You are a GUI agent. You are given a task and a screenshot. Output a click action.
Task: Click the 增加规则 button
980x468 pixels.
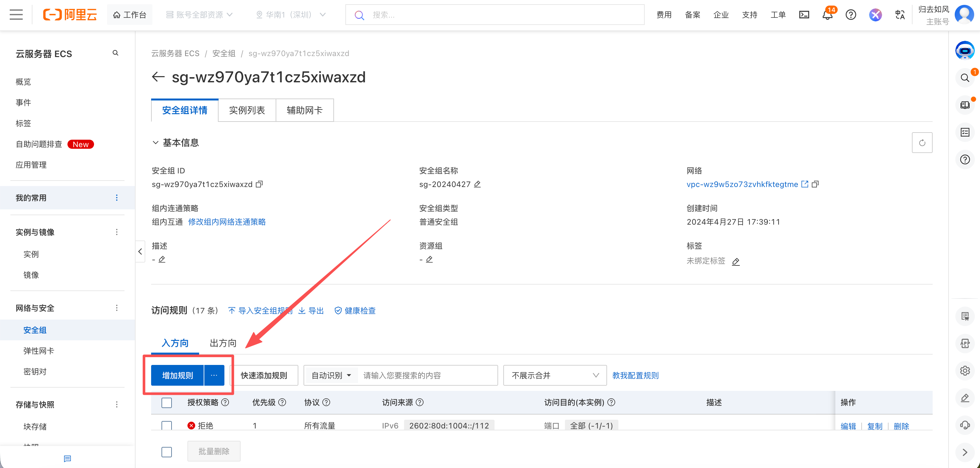tap(177, 375)
